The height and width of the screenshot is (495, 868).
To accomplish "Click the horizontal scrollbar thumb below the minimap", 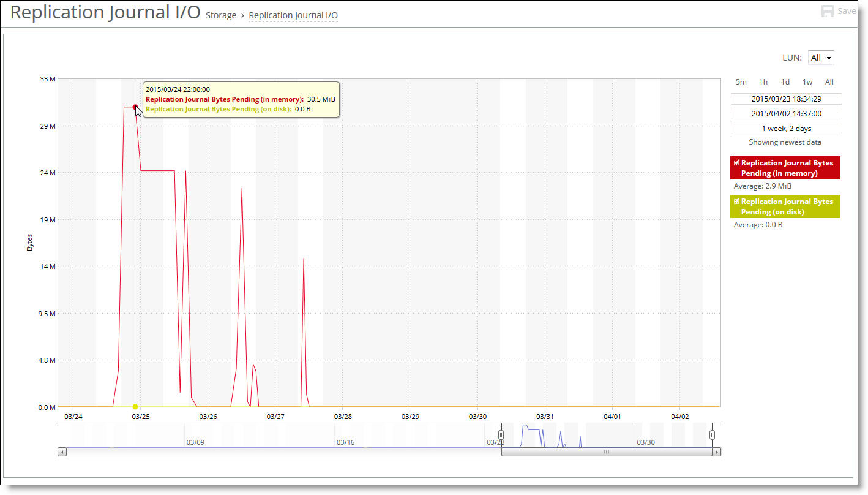I will click(606, 452).
